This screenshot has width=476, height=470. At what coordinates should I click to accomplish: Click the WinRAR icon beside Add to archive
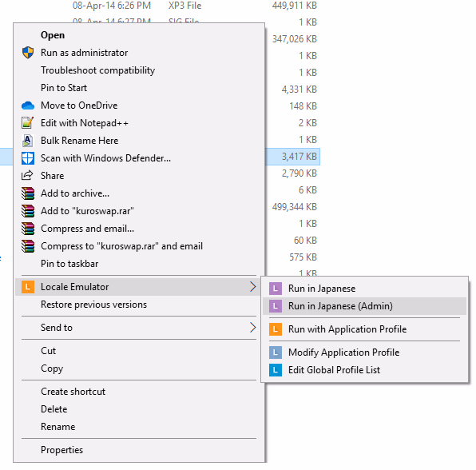point(28,193)
